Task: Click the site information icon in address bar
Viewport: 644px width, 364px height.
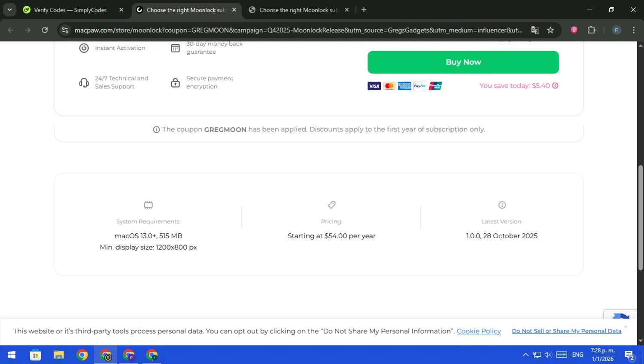Action: point(65,30)
